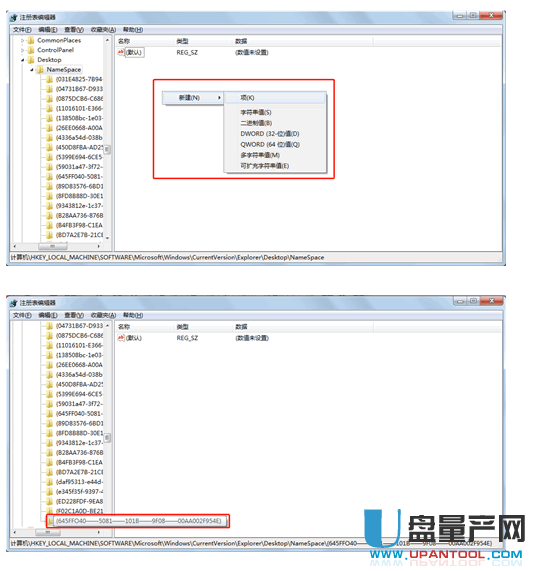
Task: Click the {e345f35f-9397 key folder icon
Action: coord(50,492)
